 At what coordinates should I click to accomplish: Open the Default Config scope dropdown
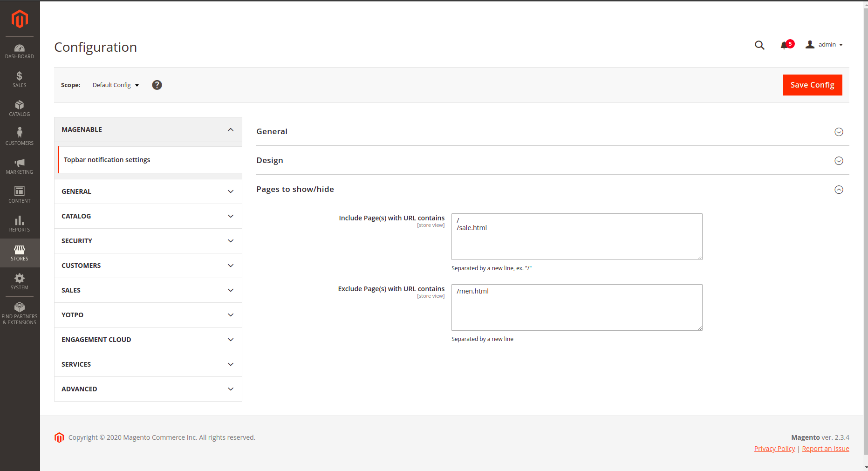[x=116, y=85]
